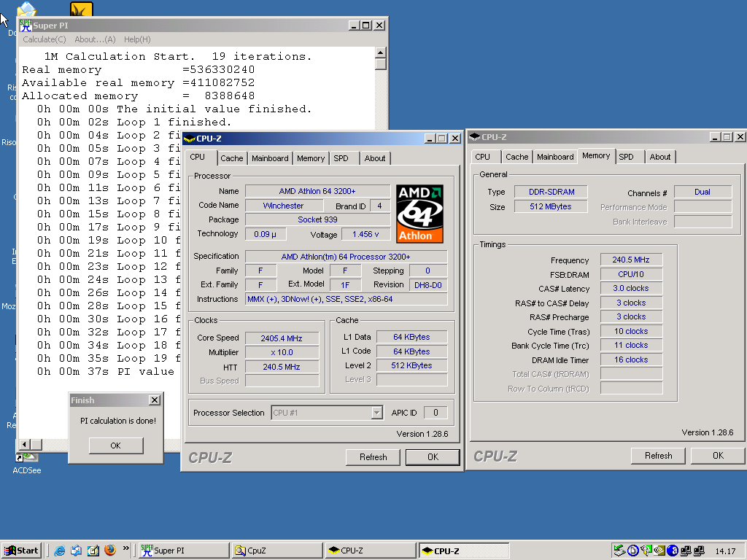The image size is (747, 560).
Task: Click the system tray clock showing 14.17
Action: [x=726, y=551]
